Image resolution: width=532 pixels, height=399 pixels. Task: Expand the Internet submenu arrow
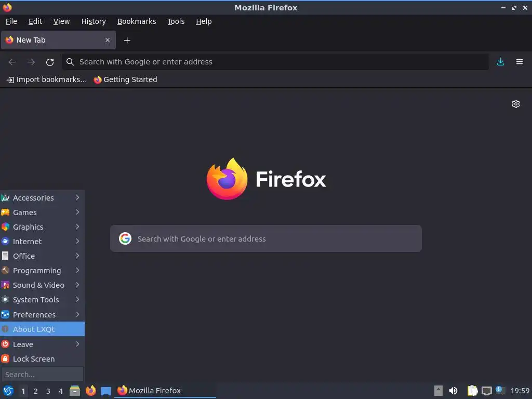coord(78,241)
